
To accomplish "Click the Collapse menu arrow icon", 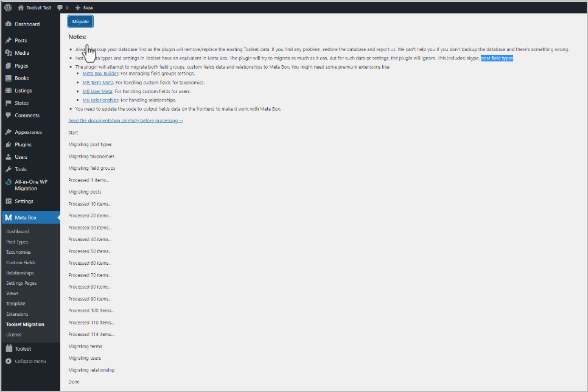I will click(9, 361).
